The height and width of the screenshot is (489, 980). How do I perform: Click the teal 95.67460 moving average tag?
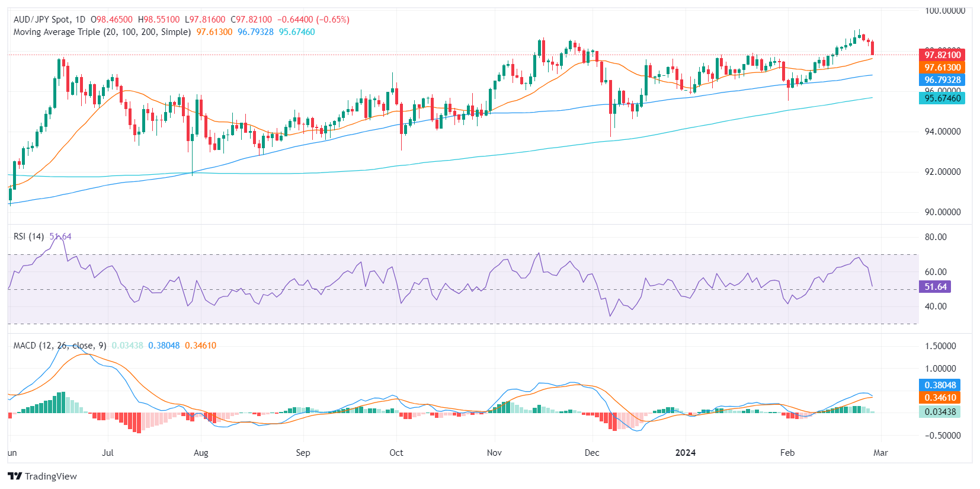[x=942, y=98]
